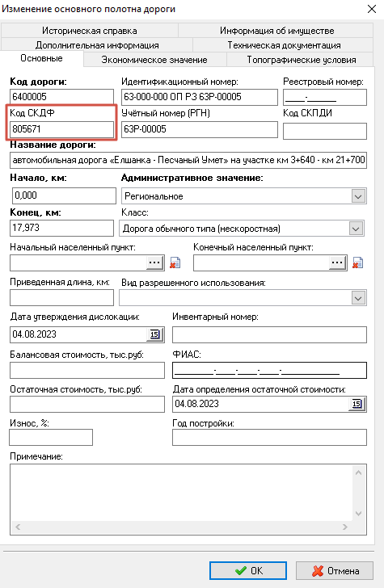This screenshot has width=384, height=588.
Task: Click the Код дороги field containing 6400005
Action: (x=62, y=97)
